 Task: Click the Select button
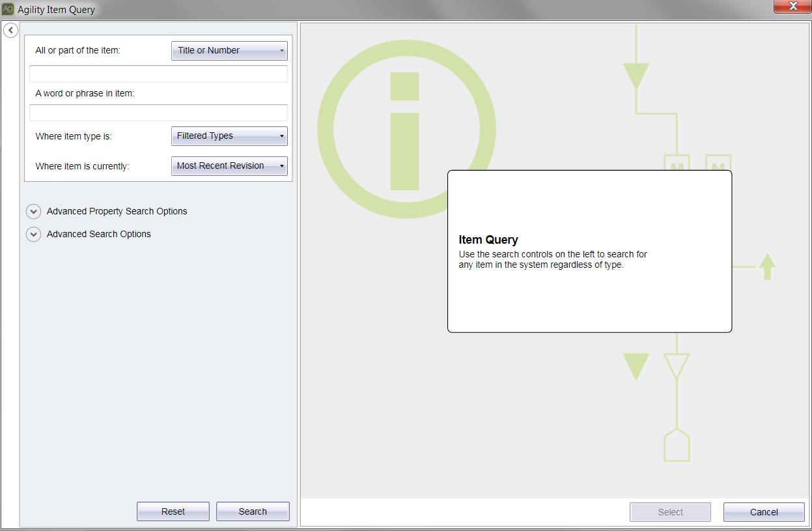pyautogui.click(x=670, y=512)
